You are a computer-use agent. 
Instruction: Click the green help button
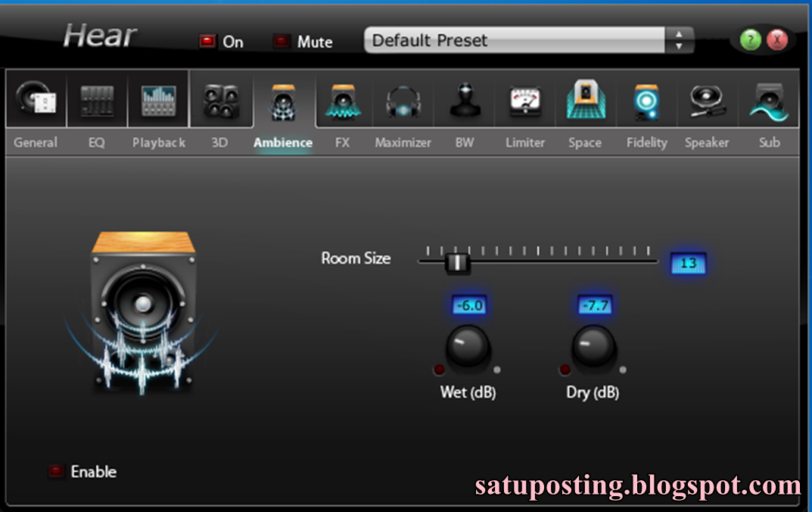point(751,39)
